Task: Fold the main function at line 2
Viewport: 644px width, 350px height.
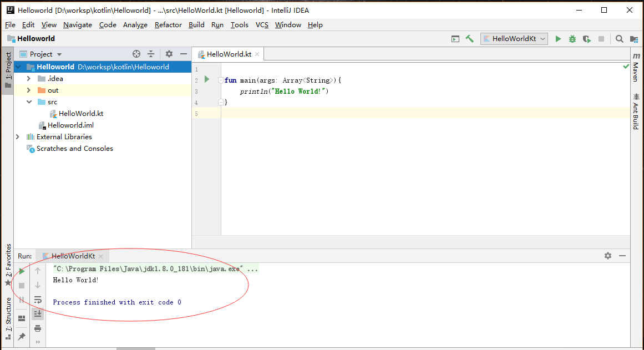Action: pyautogui.click(x=221, y=80)
